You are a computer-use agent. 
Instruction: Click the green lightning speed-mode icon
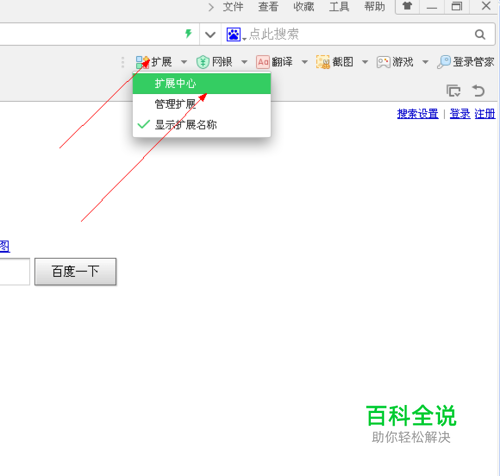click(189, 34)
